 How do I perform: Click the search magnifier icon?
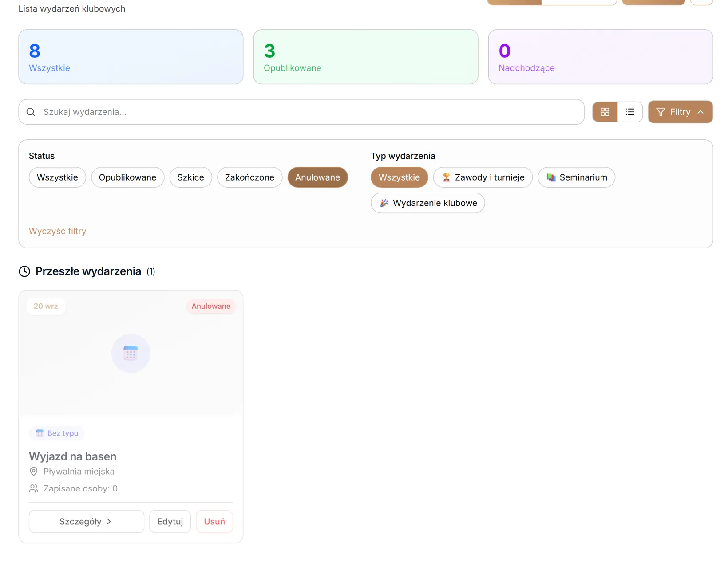coord(31,112)
